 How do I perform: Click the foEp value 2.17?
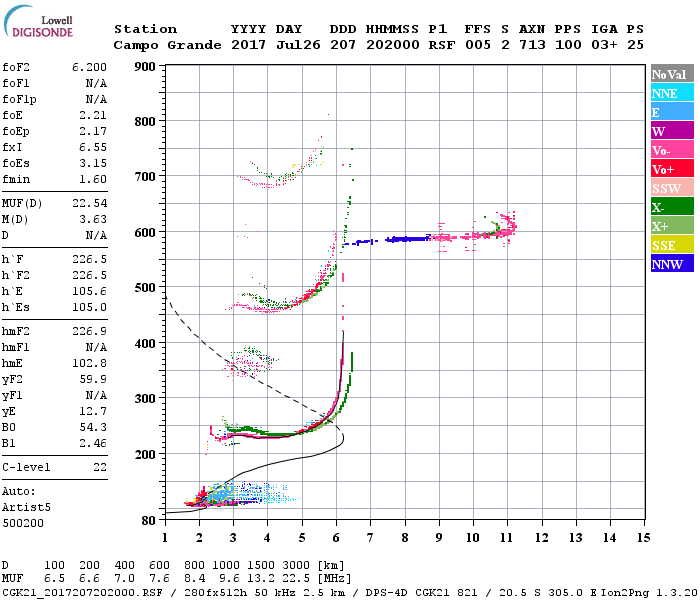tap(93, 131)
